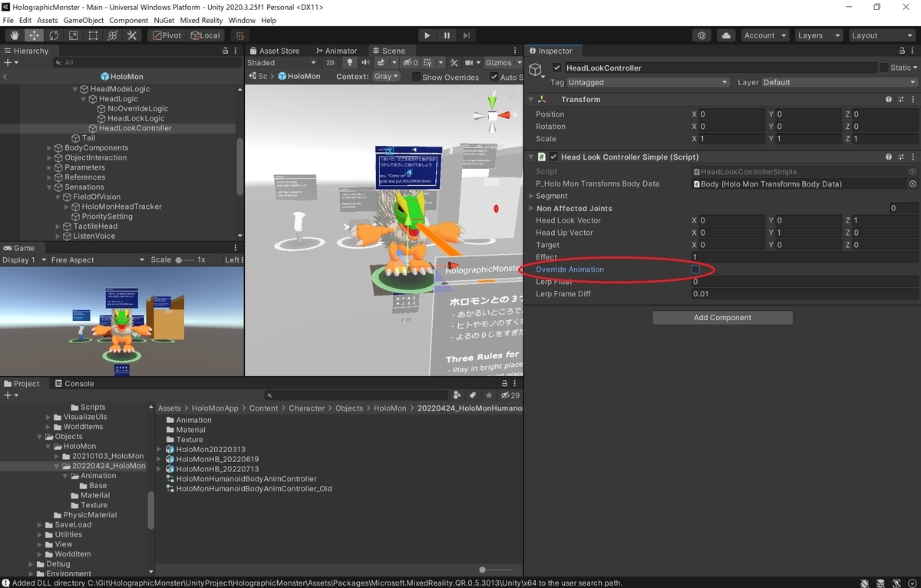This screenshot has height=588, width=921.
Task: Open Tag Untagged dropdown
Action: [x=649, y=83]
